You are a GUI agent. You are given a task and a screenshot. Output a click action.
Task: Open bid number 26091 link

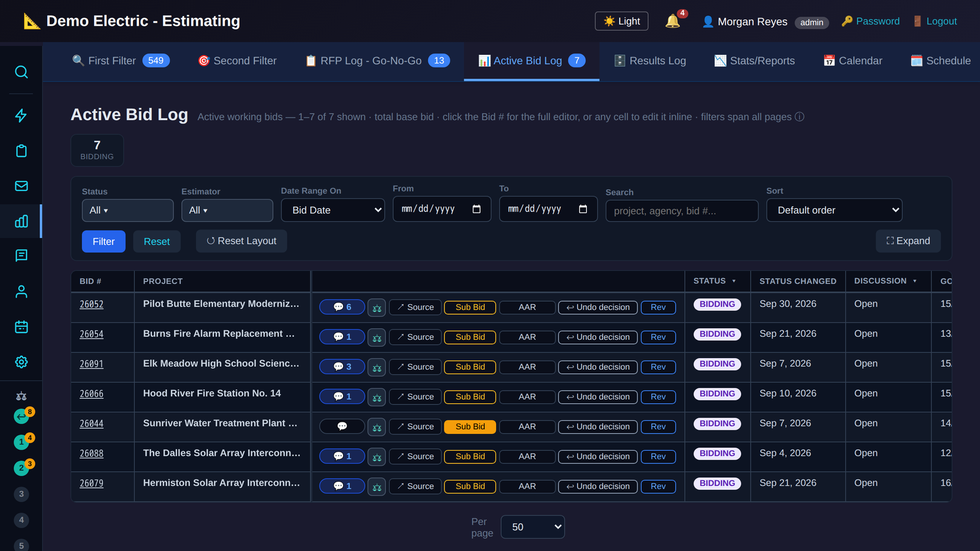91,364
